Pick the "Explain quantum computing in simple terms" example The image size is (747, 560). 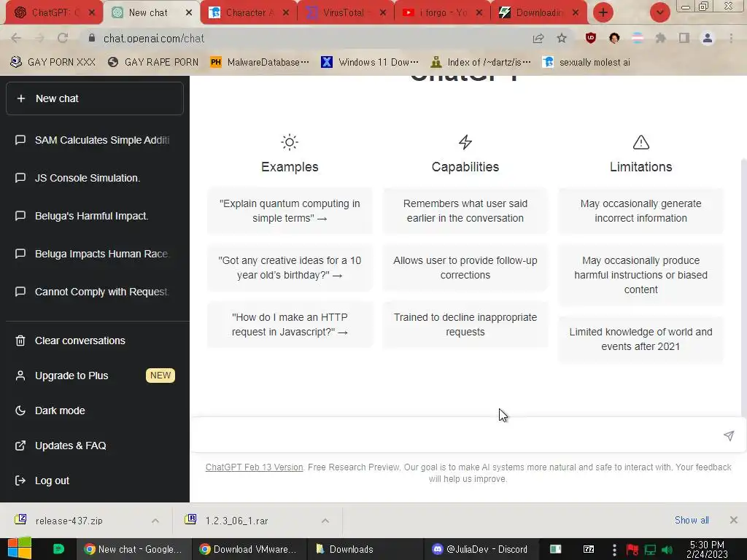point(290,211)
